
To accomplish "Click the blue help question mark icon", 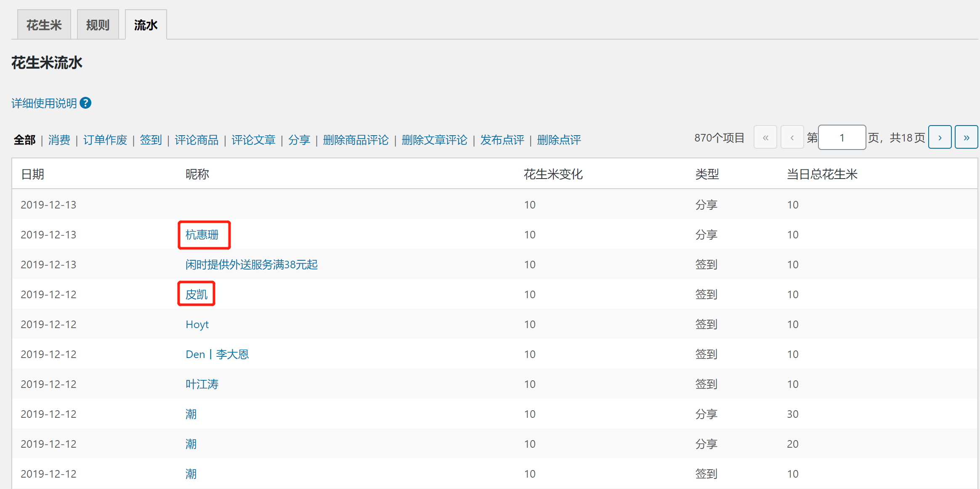I will pyautogui.click(x=85, y=103).
